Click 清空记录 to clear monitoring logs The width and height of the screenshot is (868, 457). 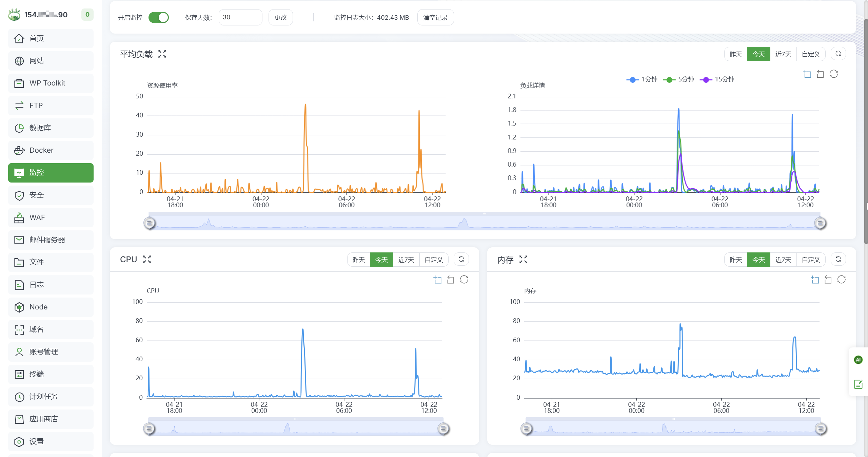[435, 17]
